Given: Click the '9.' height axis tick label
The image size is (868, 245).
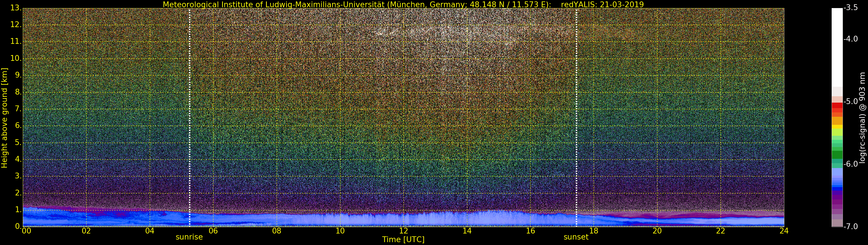Looking at the screenshot, I should click(x=18, y=75).
